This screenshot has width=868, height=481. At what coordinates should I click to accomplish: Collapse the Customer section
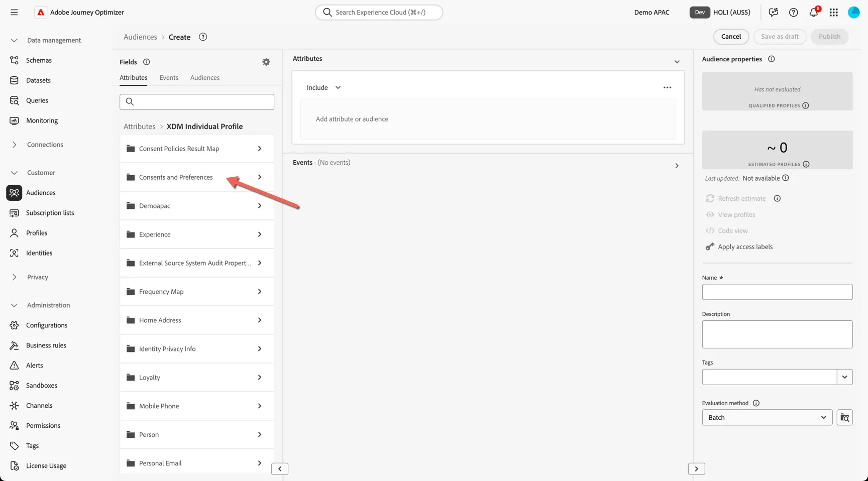[x=14, y=173]
